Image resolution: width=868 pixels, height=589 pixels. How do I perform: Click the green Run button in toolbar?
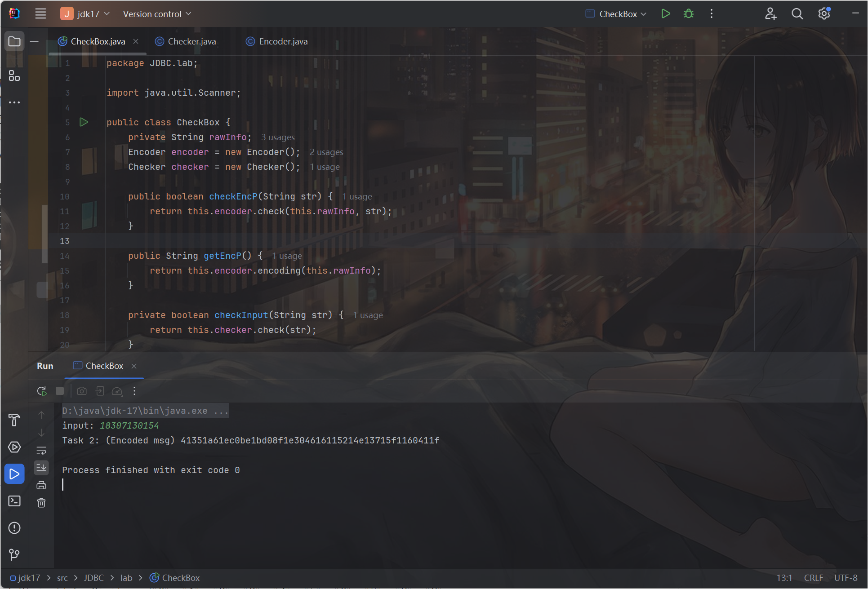click(x=666, y=14)
